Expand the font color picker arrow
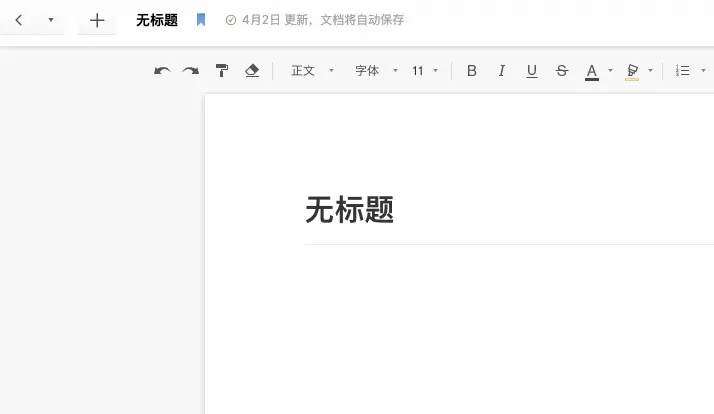714x414 pixels. tap(611, 71)
